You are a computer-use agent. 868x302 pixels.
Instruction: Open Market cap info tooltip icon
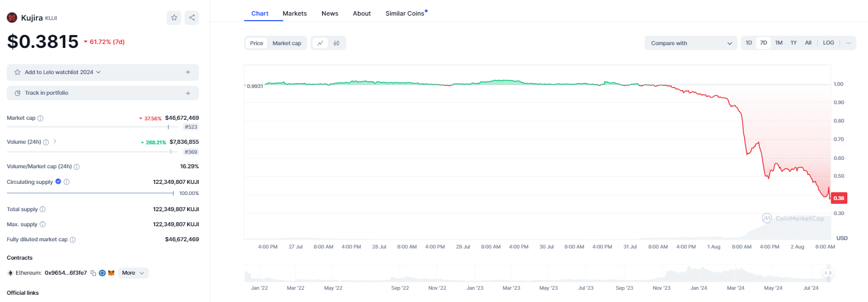coord(40,118)
